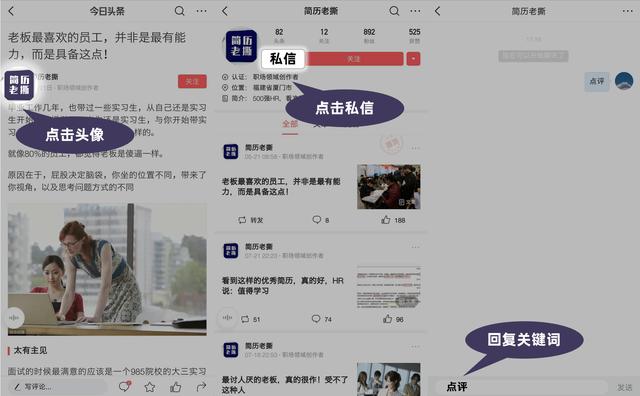Follow the author with the red 关注 button in the article
This screenshot has height=396, width=640.
coord(192,82)
